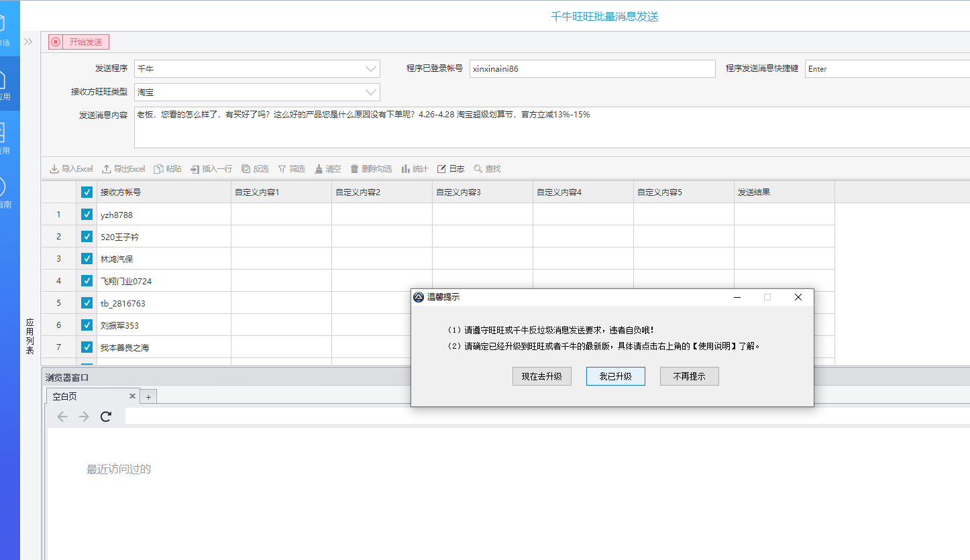This screenshot has height=560, width=970.
Task: Click the browser back arrow
Action: tap(62, 416)
